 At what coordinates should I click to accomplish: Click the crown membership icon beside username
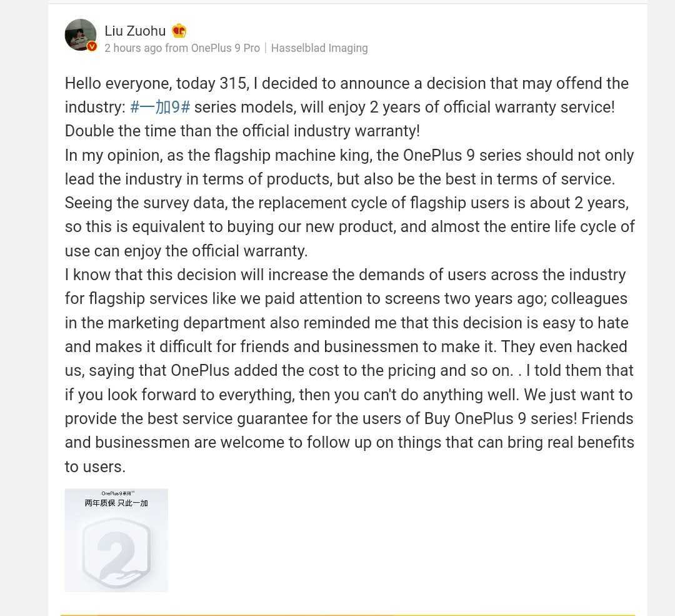pyautogui.click(x=179, y=31)
